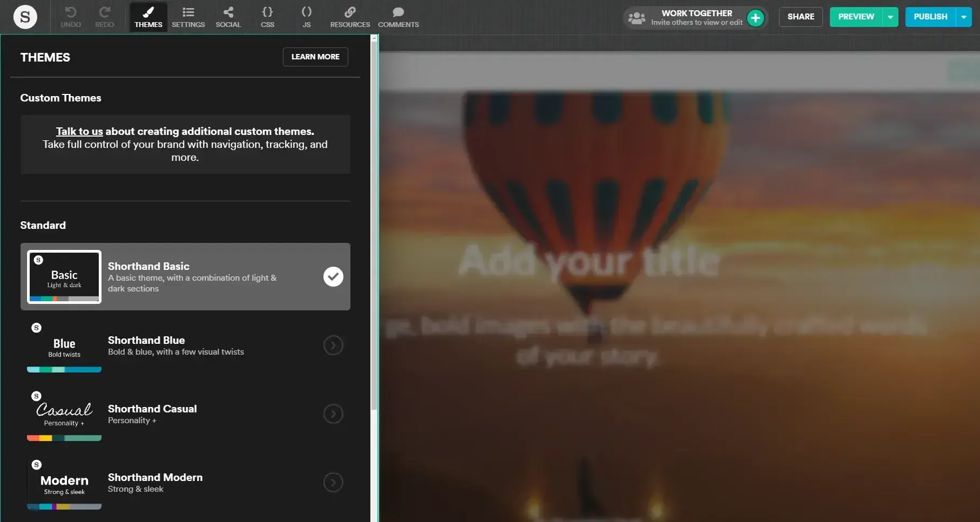Click the Learn More button
Viewport: 980px width, 522px height.
click(x=315, y=57)
